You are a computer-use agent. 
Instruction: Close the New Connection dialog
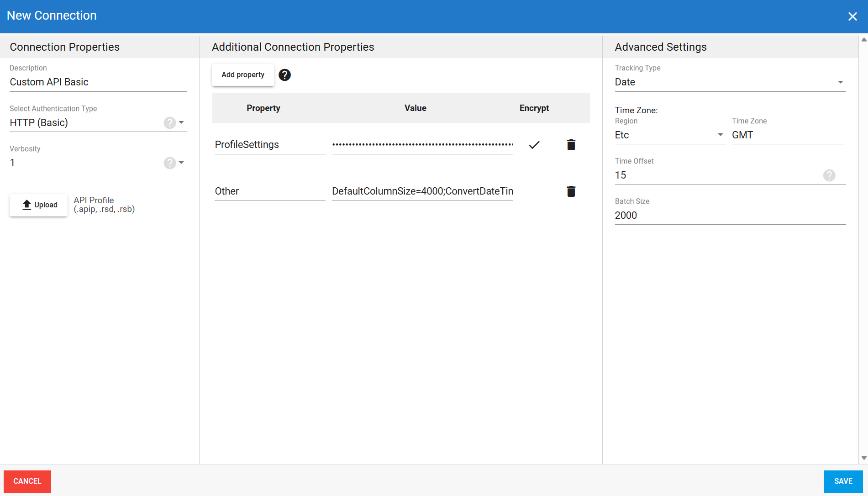coord(852,16)
